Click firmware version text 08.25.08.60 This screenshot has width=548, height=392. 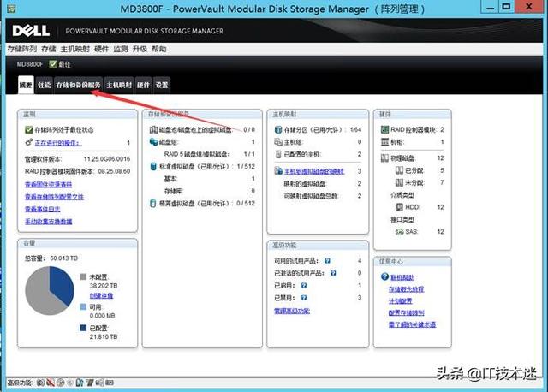click(114, 171)
